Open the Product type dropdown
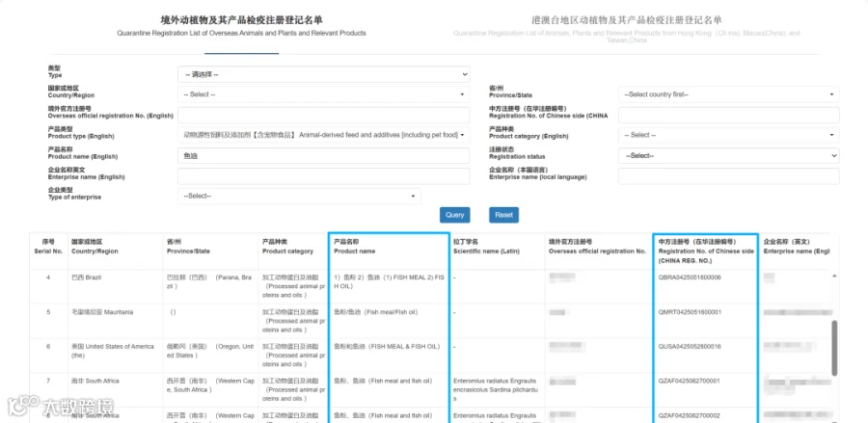 click(x=324, y=135)
